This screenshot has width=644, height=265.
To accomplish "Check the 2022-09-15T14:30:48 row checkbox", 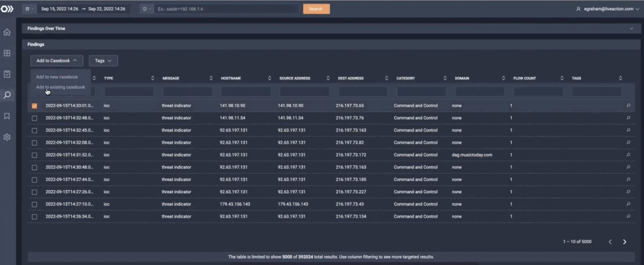I will [x=34, y=168].
